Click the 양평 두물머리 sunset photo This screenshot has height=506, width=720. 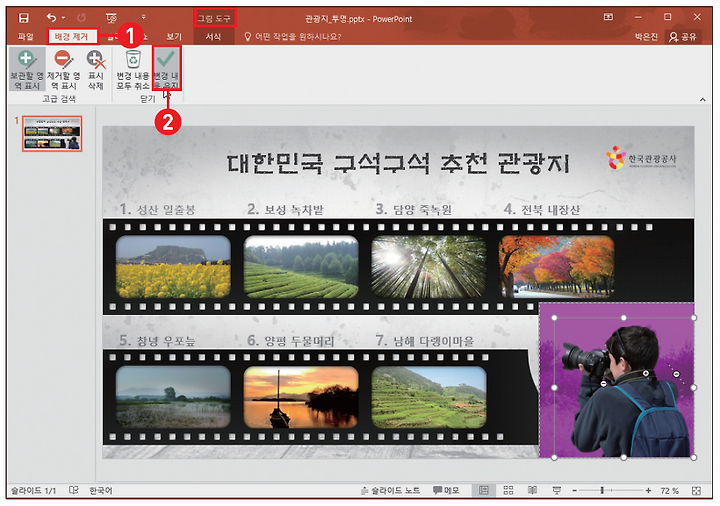coord(301,397)
